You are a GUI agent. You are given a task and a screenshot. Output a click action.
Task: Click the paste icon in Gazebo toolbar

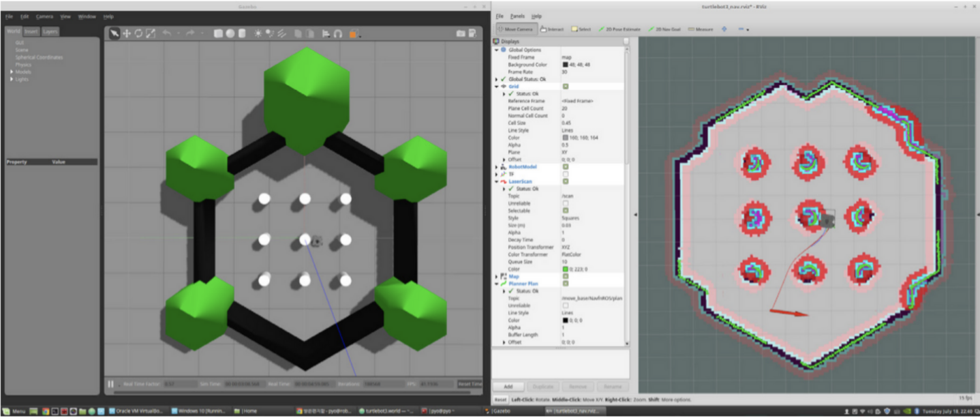click(x=310, y=33)
